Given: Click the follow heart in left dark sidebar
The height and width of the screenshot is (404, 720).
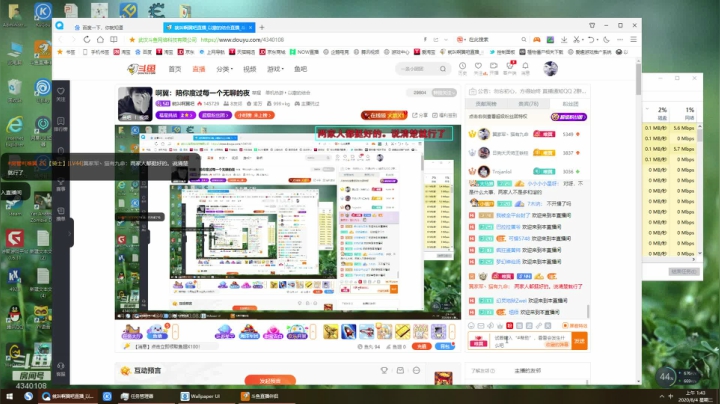Looking at the screenshot, I should tap(61, 92).
